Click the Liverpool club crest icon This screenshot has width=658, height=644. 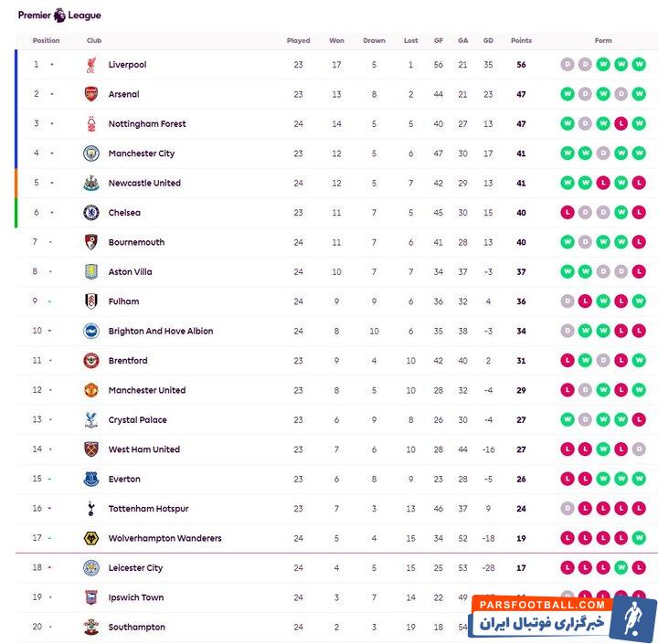(90, 65)
